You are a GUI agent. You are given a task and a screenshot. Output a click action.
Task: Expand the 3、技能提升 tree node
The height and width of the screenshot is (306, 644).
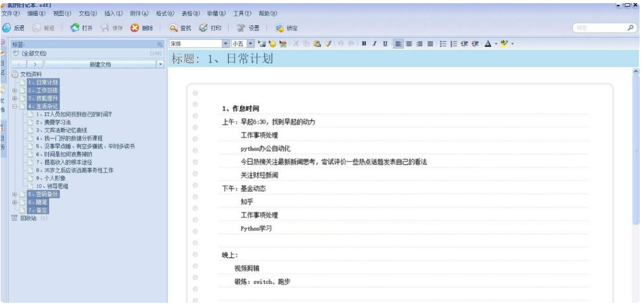pos(14,98)
